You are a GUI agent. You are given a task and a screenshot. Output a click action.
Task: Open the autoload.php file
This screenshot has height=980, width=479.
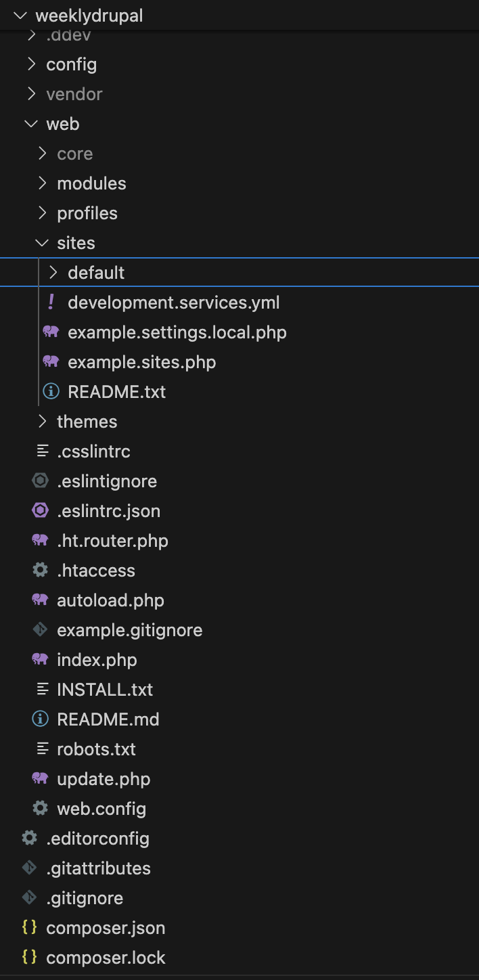(111, 600)
